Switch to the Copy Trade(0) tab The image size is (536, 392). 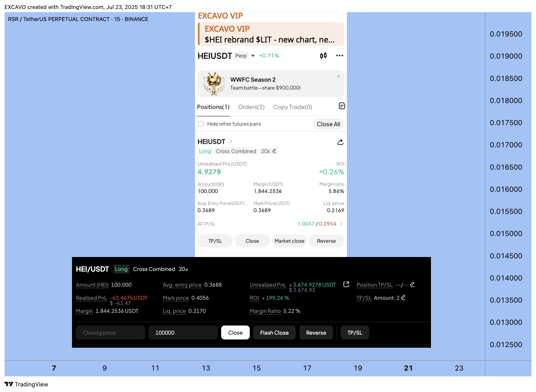pos(293,107)
